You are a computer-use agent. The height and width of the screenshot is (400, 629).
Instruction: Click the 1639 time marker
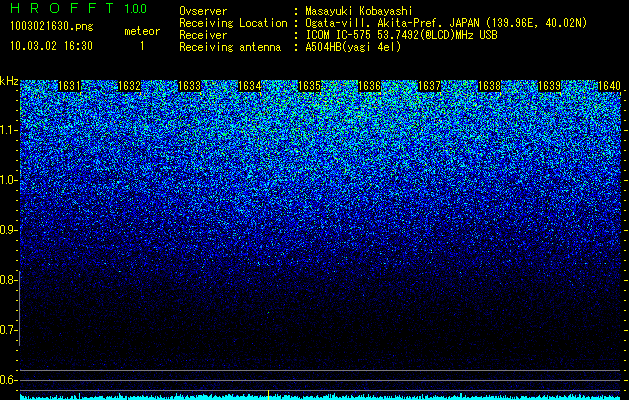point(550,86)
